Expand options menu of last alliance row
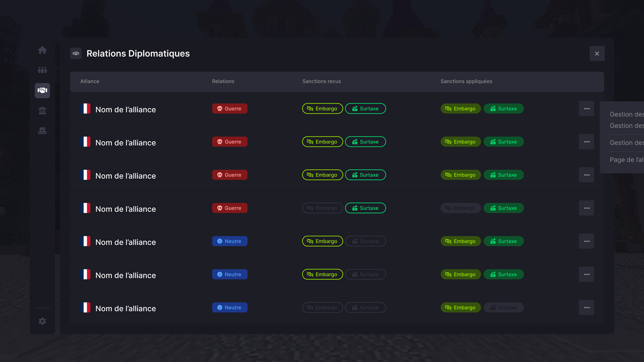Viewport: 644px width, 362px height. 586,308
